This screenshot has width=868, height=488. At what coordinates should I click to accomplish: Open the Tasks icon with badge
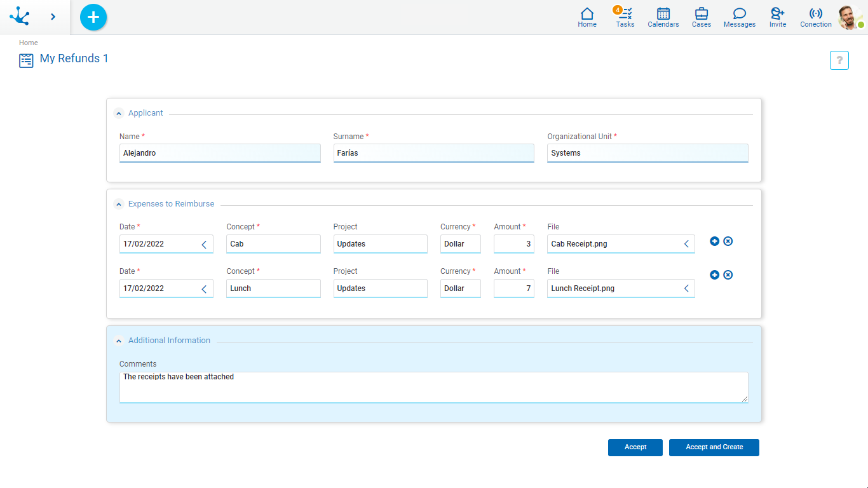point(625,17)
